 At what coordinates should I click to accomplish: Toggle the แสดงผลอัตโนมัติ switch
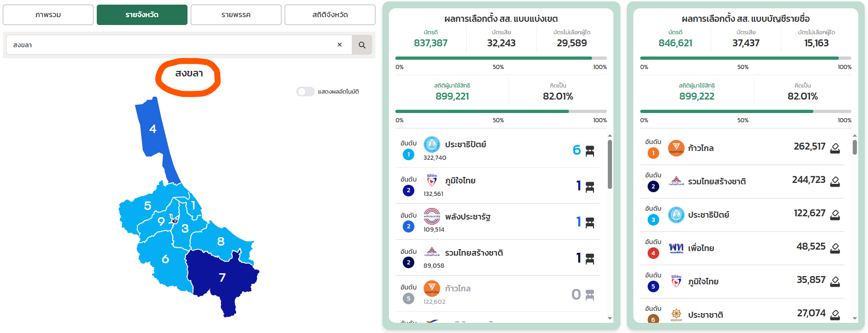tap(306, 92)
